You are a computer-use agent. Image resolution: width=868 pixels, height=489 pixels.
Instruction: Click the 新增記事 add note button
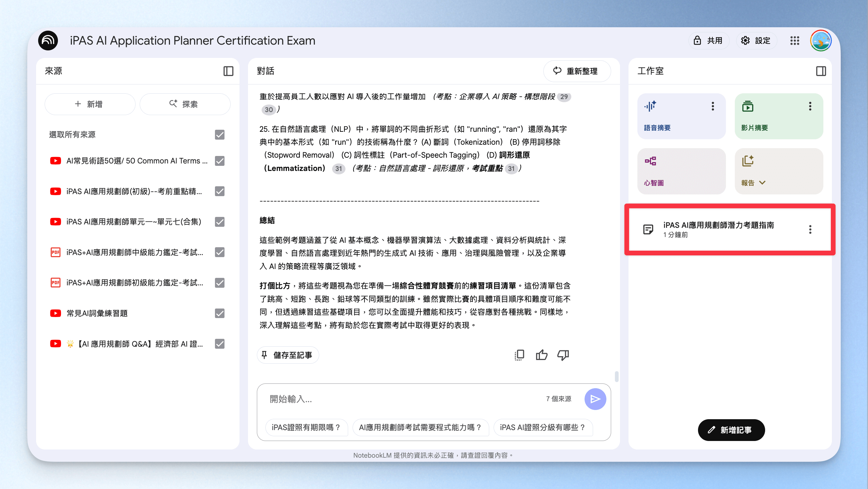pos(731,430)
